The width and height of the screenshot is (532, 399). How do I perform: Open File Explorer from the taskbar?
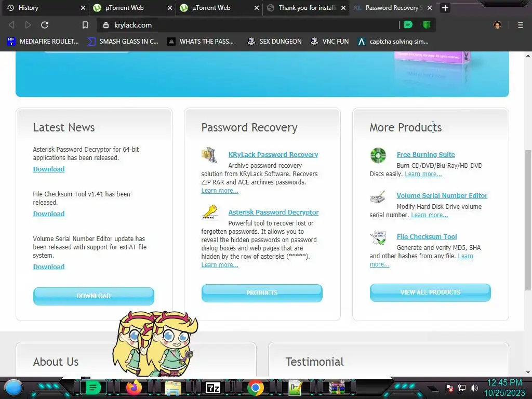pos(172,388)
